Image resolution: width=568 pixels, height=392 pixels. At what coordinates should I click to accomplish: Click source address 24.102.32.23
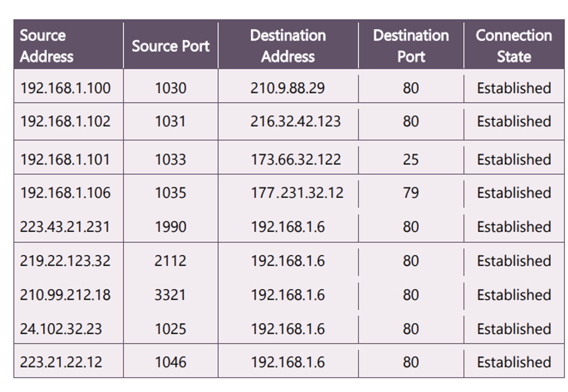(61, 329)
